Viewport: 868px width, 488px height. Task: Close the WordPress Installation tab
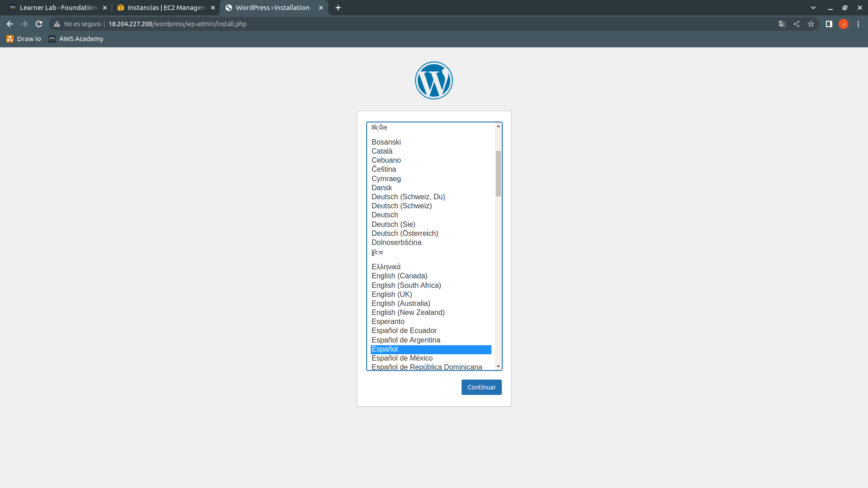tap(321, 8)
